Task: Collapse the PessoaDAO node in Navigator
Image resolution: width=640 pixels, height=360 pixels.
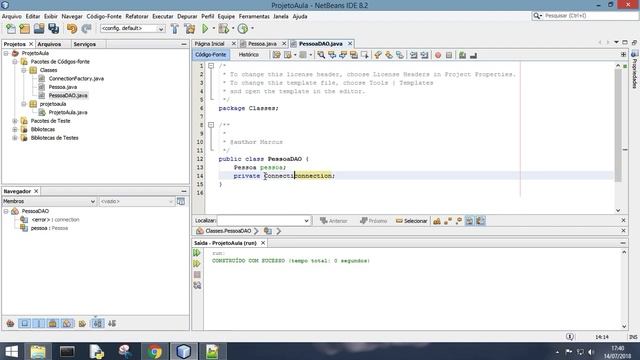Action: (x=6, y=211)
